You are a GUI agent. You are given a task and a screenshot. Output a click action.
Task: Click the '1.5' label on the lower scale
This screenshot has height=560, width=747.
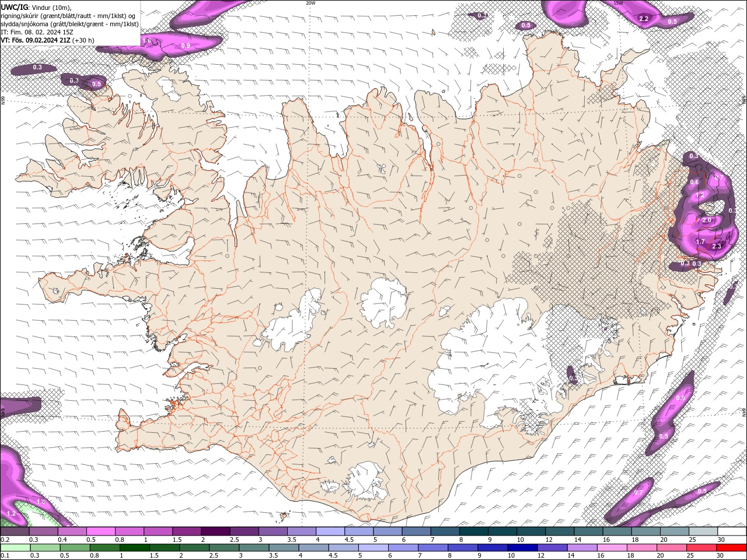click(x=154, y=556)
